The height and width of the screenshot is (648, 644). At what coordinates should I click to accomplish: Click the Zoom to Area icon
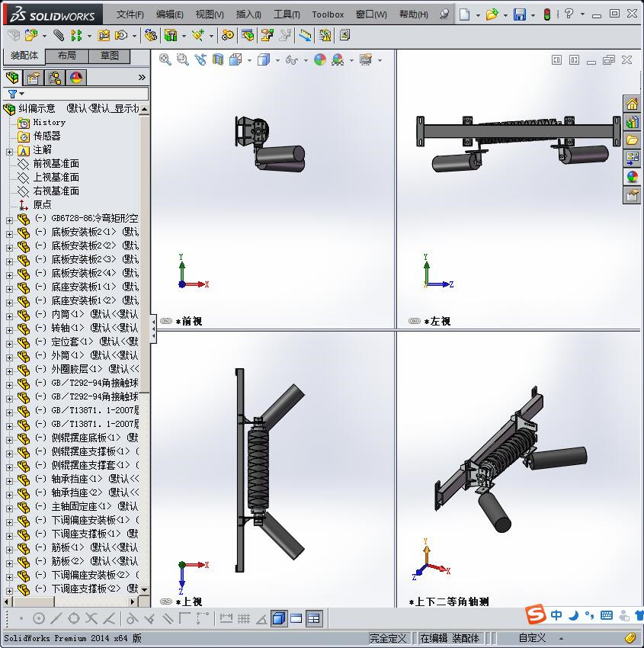[183, 60]
